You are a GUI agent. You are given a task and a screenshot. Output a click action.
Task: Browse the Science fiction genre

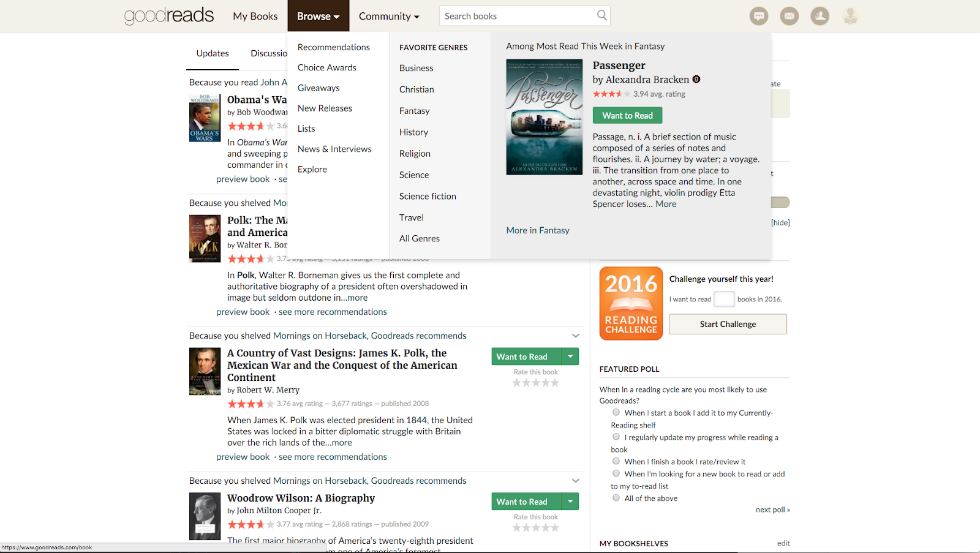428,196
